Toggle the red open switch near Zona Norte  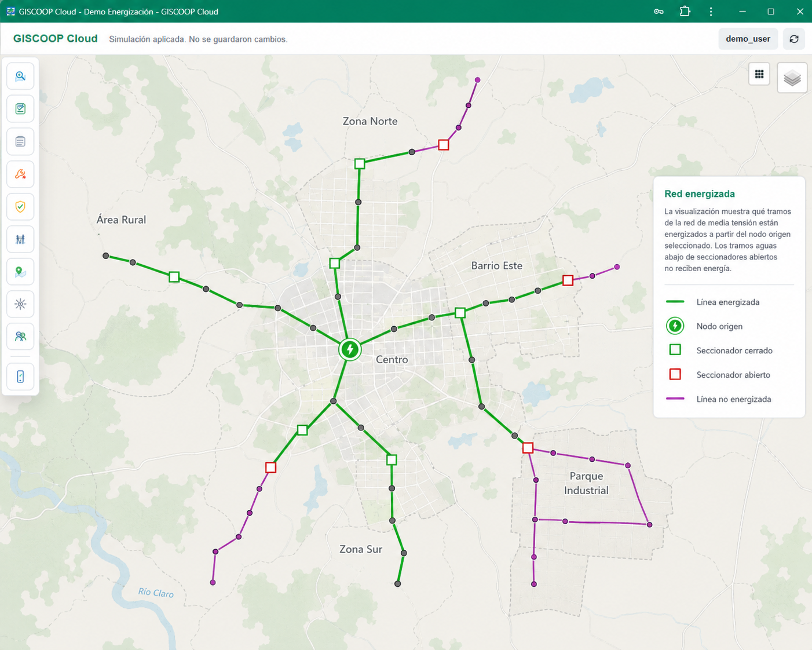pyautogui.click(x=444, y=145)
